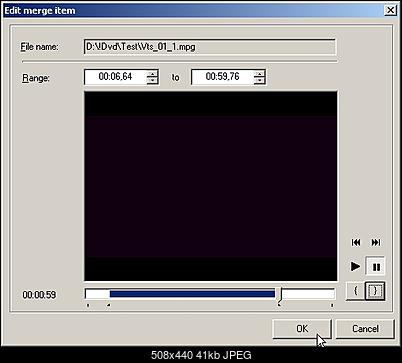Decrease the range end time 00:59,76

(x=259, y=81)
